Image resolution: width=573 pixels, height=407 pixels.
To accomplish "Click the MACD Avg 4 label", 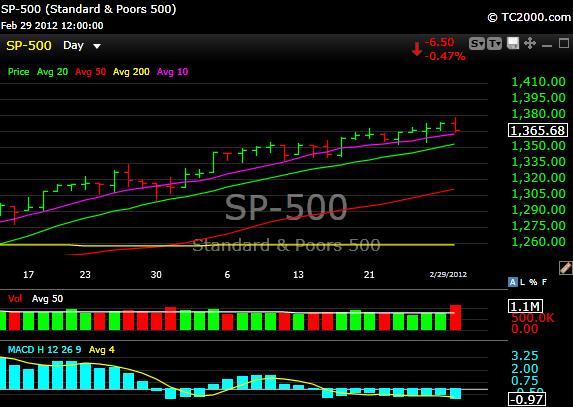I will [102, 350].
